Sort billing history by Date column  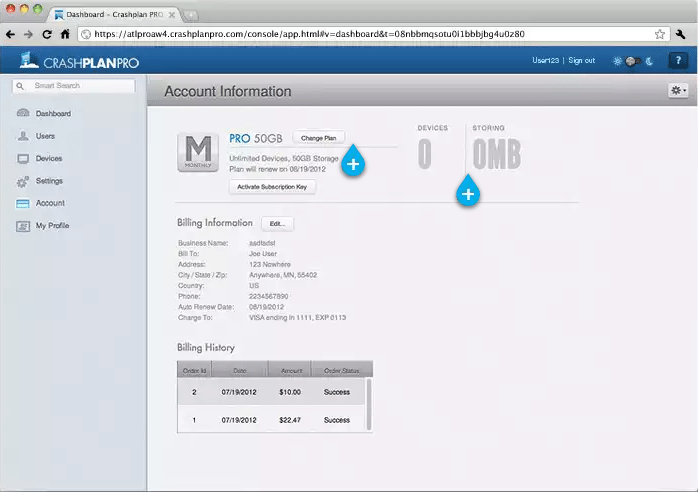point(240,370)
